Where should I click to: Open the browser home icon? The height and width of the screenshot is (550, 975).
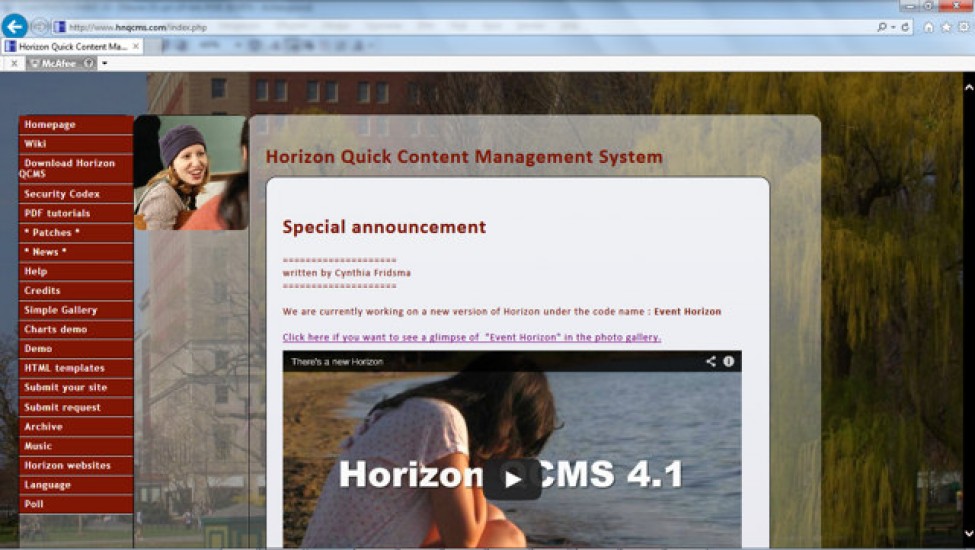tap(928, 27)
